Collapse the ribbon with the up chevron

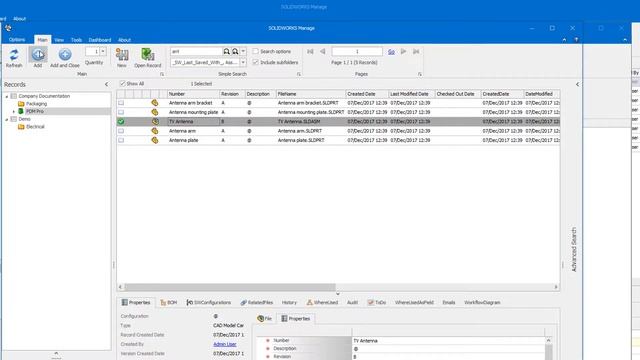tap(564, 40)
